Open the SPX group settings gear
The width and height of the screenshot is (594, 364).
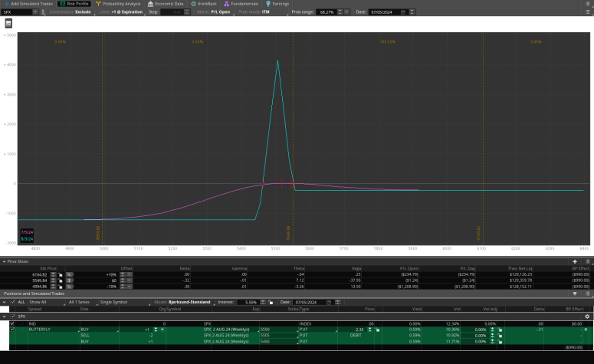click(587, 316)
